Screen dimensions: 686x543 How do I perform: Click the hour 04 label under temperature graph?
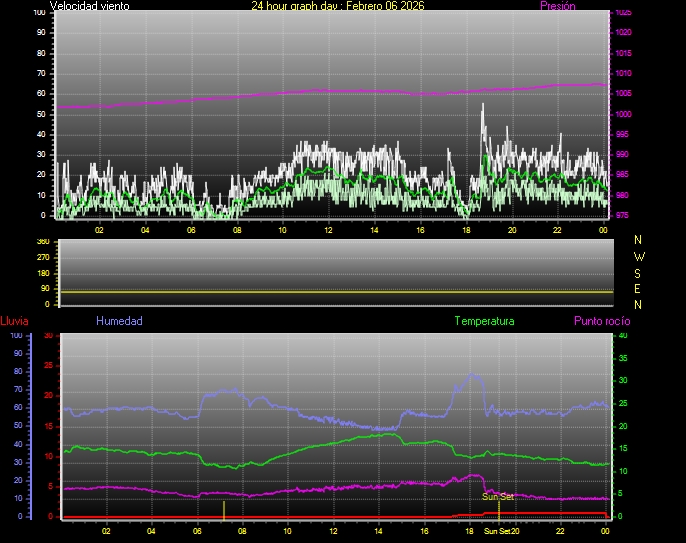tap(151, 531)
